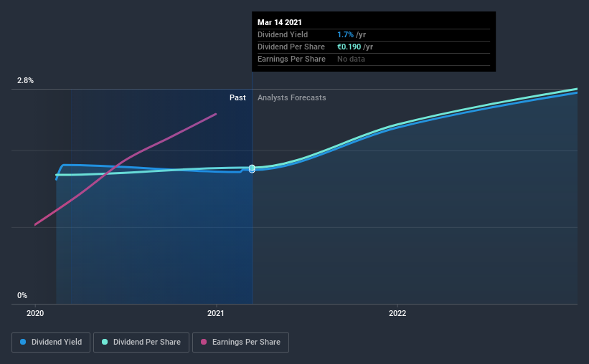Viewport: 589px width, 364px height.
Task: Click the teal Dividend Per Share legend dot
Action: [x=105, y=342]
